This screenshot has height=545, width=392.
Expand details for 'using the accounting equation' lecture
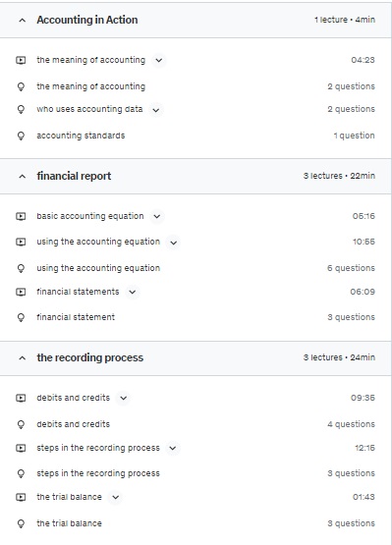pos(174,243)
